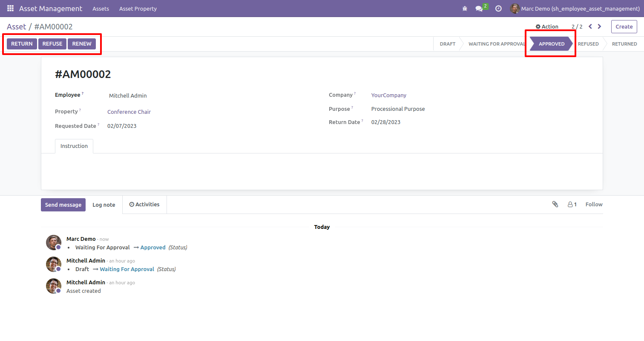This screenshot has height=341, width=644.
Task: Click the pager counter 2 / 2
Action: [577, 26]
